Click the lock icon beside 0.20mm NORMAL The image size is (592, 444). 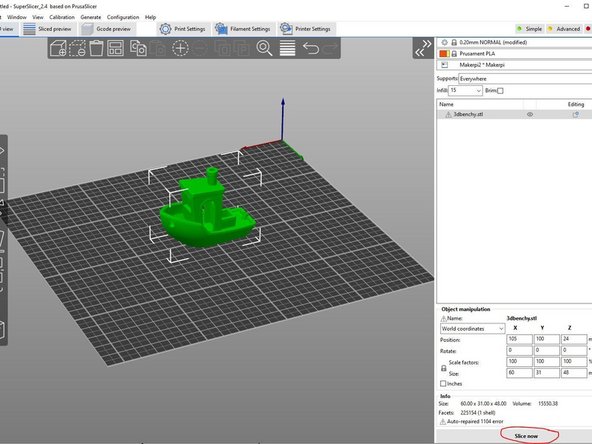click(454, 42)
